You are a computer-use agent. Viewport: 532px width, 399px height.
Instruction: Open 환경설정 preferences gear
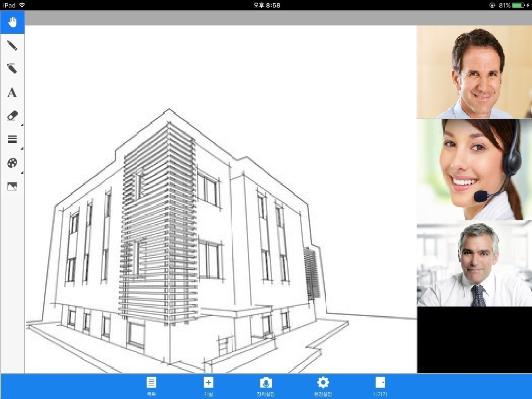coord(323,387)
